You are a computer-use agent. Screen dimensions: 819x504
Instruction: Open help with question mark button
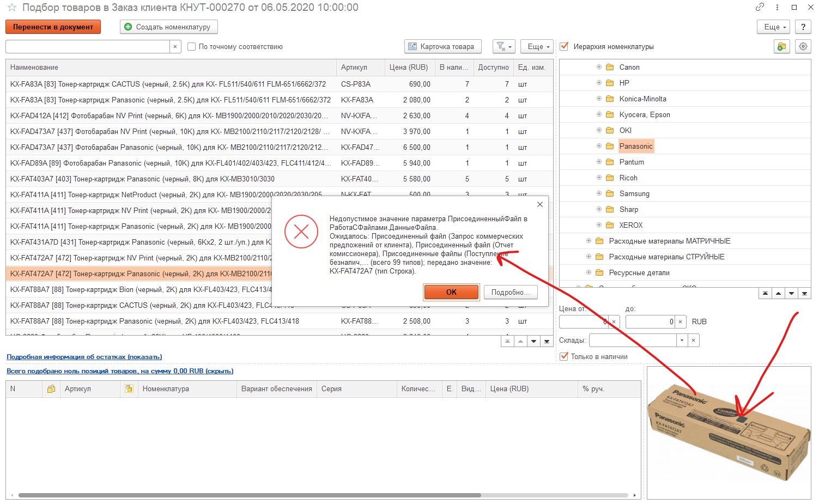tap(803, 27)
